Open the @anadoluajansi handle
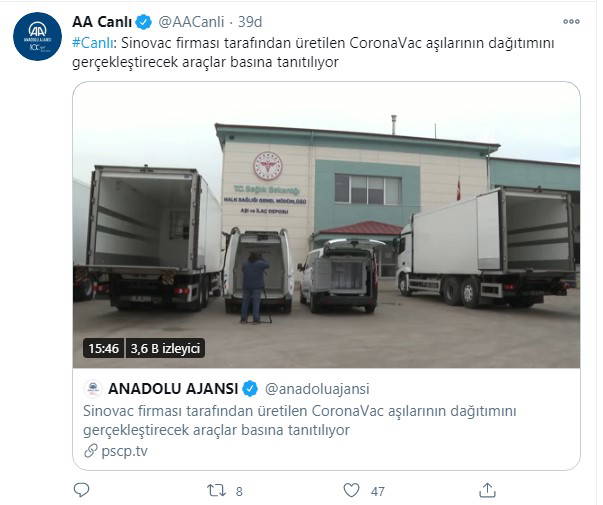This screenshot has height=505, width=603. click(317, 388)
